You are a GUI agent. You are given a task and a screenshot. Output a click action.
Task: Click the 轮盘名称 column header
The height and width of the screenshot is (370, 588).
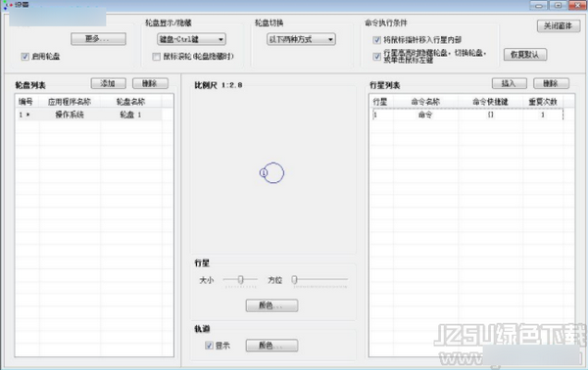point(130,102)
